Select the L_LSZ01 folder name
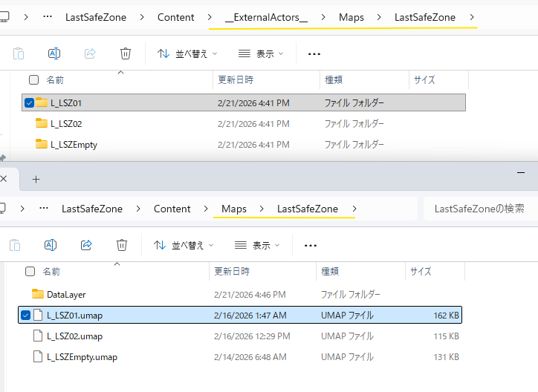 66,102
